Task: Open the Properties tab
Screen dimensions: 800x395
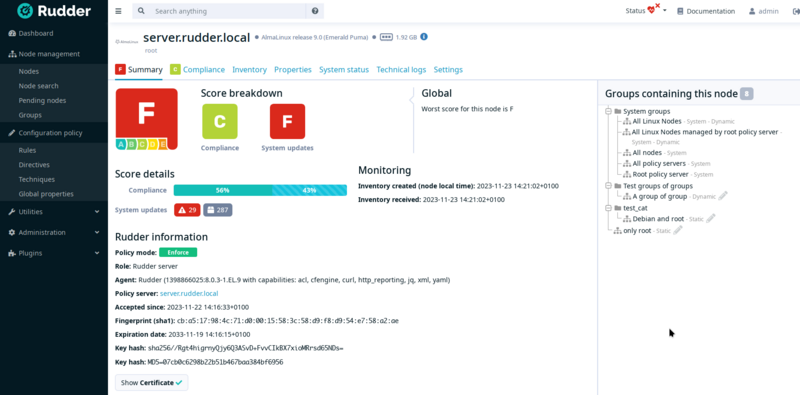Action: click(293, 69)
